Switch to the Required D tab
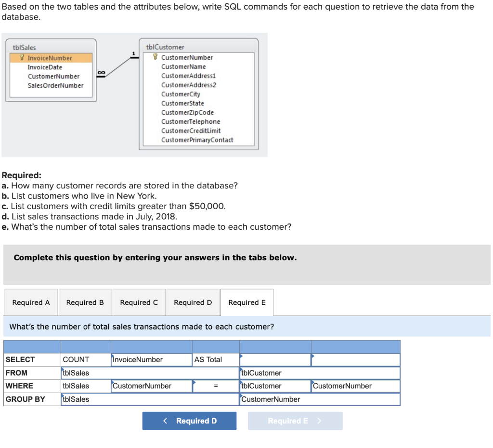This screenshot has height=448, width=493. tap(193, 302)
